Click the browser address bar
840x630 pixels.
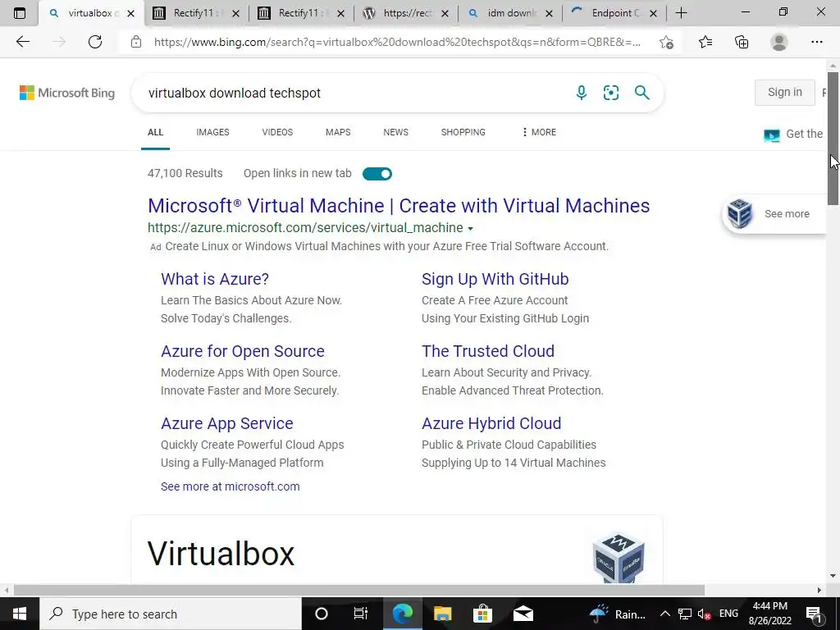tap(396, 42)
